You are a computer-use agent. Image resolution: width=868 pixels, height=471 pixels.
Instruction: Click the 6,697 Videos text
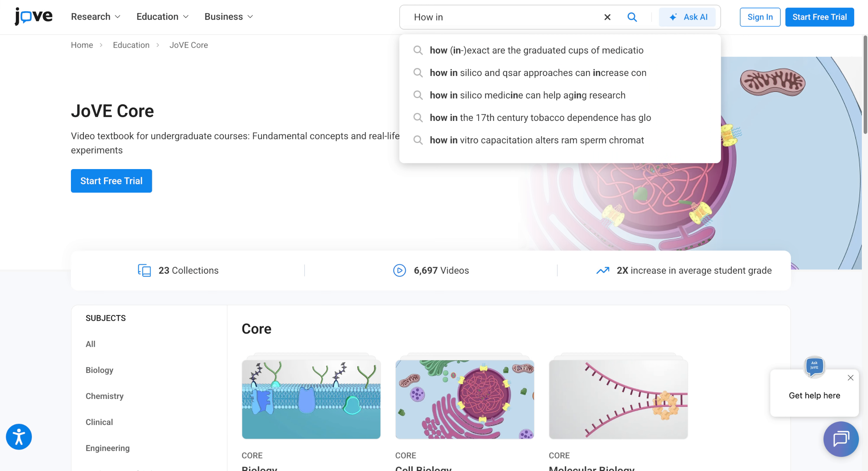(x=441, y=270)
